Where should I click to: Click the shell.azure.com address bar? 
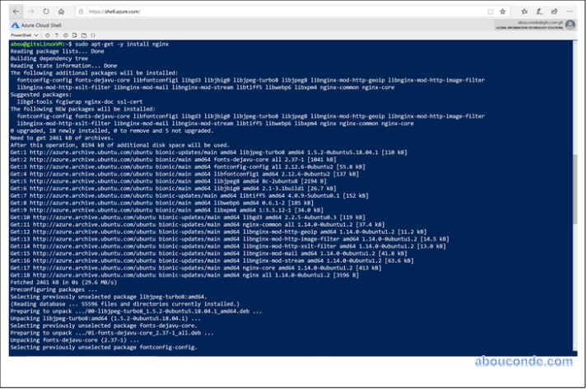click(x=247, y=12)
